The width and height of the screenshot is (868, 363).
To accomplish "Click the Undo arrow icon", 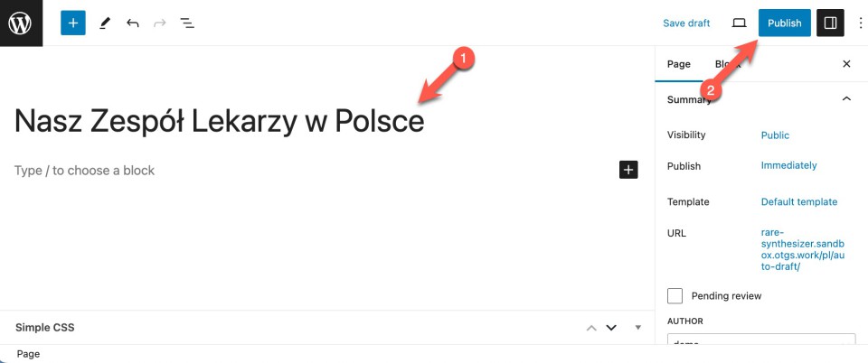I will tap(133, 23).
